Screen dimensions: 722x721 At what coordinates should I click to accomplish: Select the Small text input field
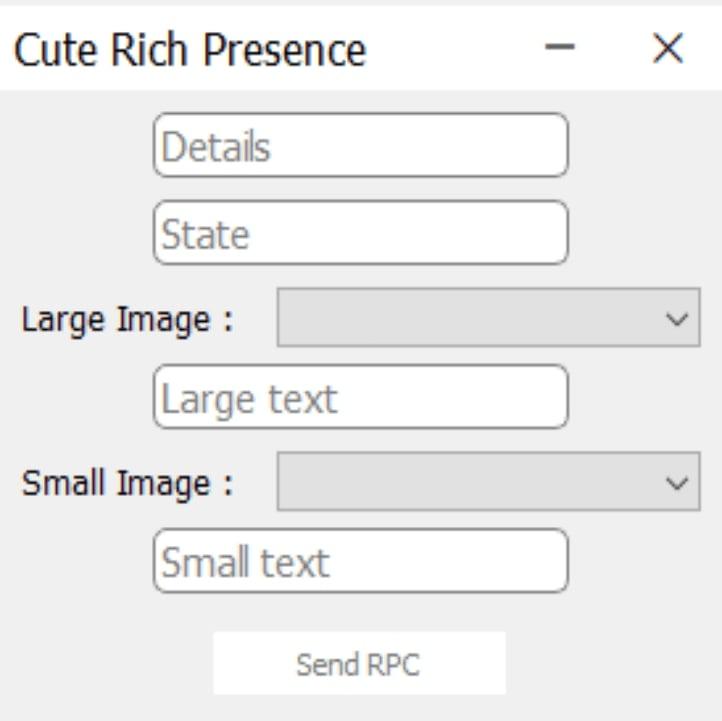tap(360, 561)
